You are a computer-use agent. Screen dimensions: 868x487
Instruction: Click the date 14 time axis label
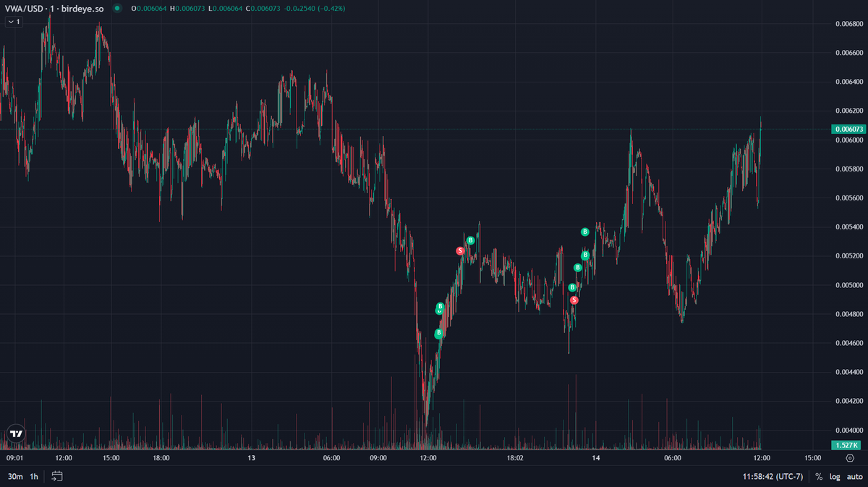(x=596, y=458)
